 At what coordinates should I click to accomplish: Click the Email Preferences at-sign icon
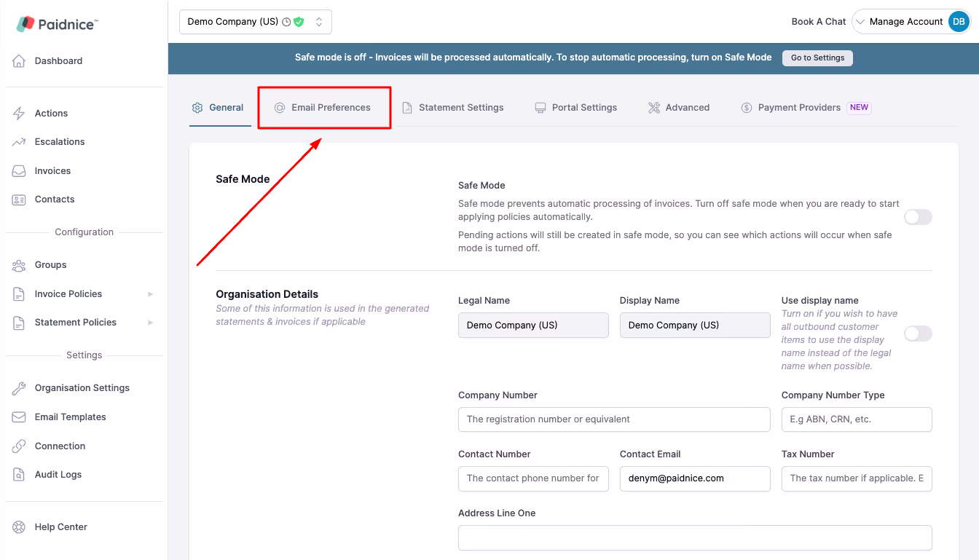click(280, 108)
